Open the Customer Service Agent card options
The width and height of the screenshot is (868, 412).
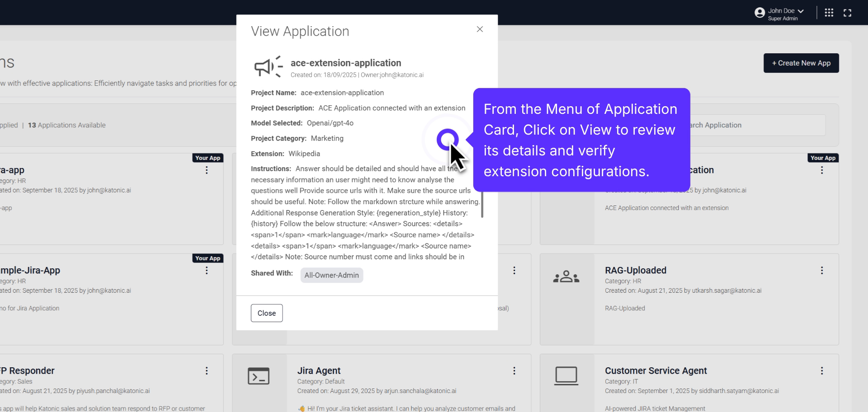point(822,370)
